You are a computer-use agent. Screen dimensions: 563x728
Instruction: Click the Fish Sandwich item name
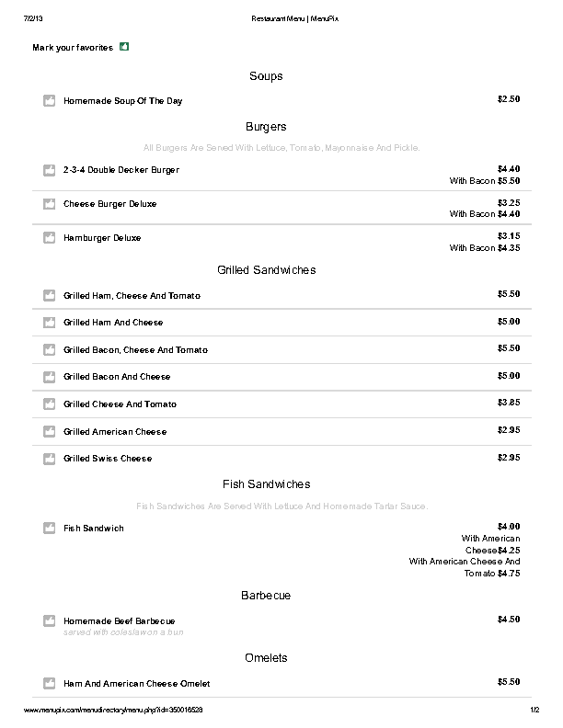click(x=93, y=529)
